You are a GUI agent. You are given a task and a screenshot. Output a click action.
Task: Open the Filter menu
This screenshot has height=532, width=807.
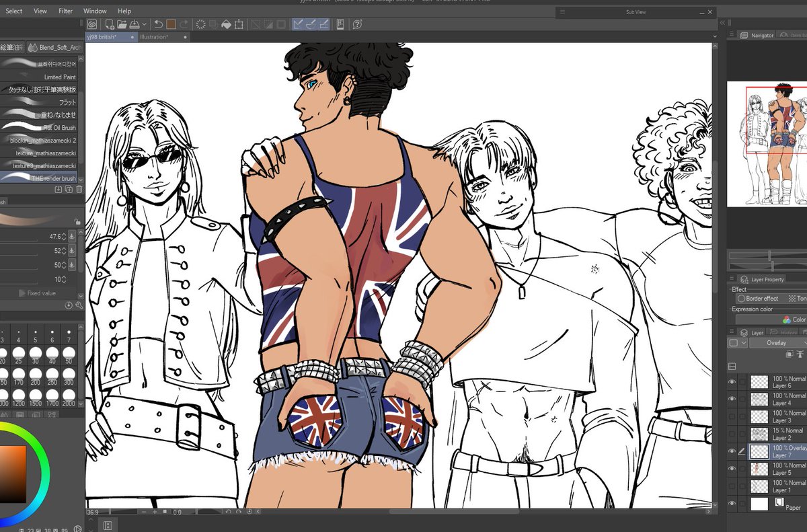65,11
